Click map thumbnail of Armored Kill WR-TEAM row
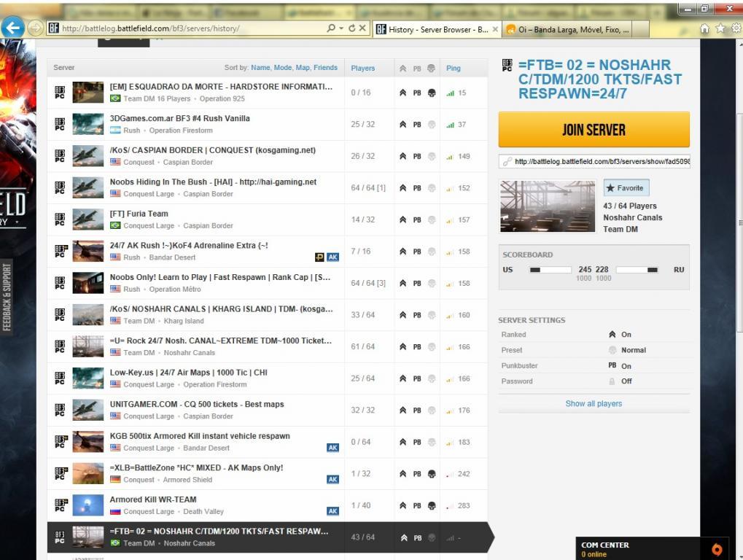The width and height of the screenshot is (743, 560). (x=88, y=505)
